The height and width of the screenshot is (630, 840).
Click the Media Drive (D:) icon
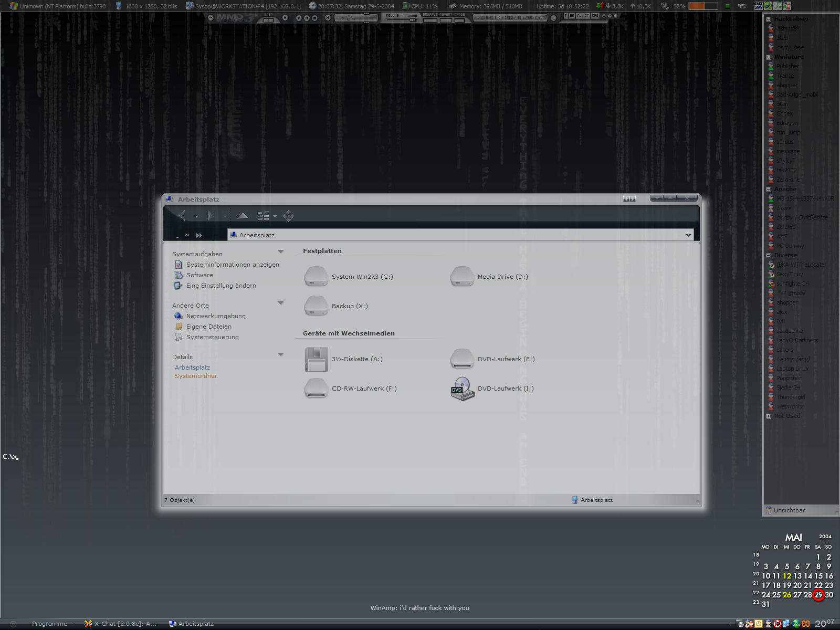(462, 277)
